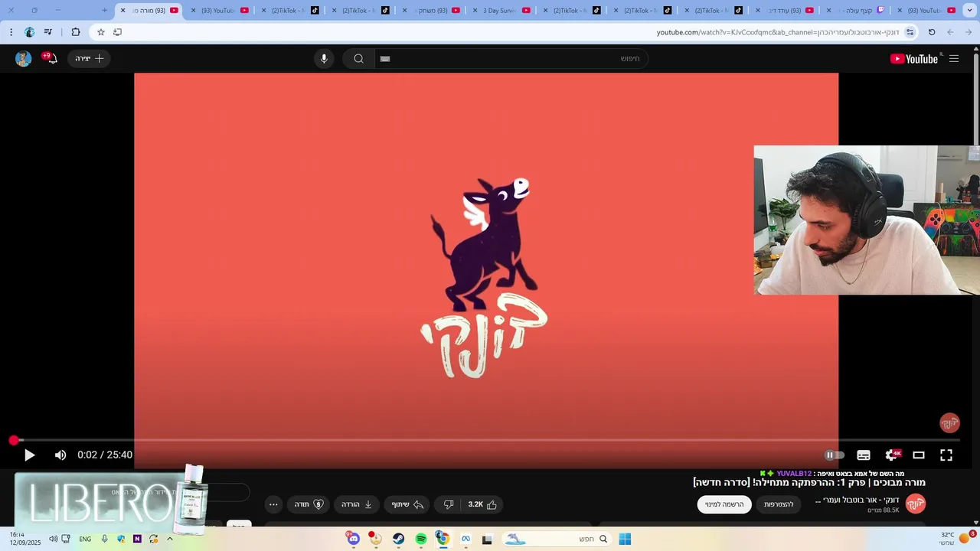Open the tab search dropdown arrow

click(x=972, y=10)
